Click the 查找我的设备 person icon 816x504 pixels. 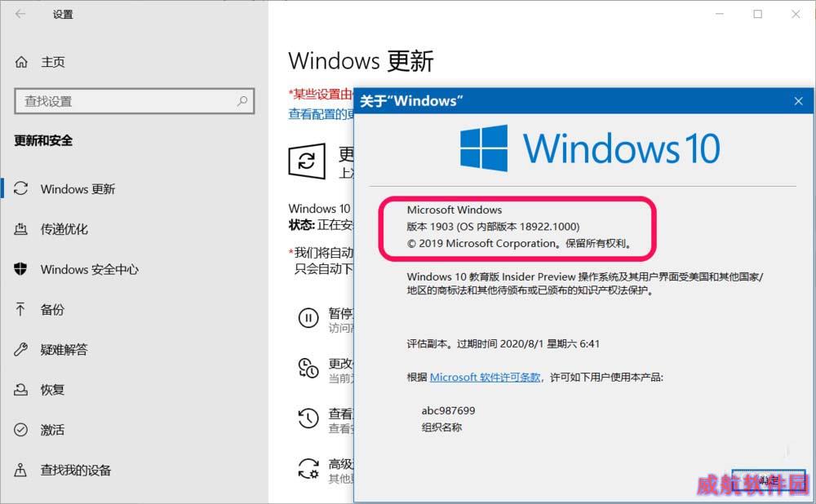(21, 471)
